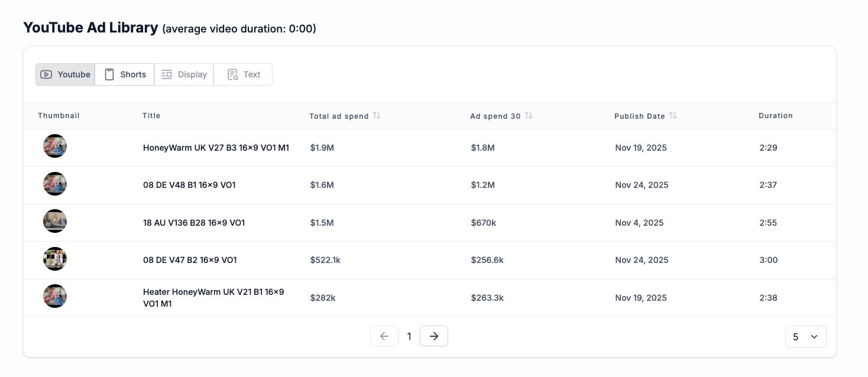868x377 pixels.
Task: Select the Heater HoneyWarm UK V21 title
Action: (213, 298)
